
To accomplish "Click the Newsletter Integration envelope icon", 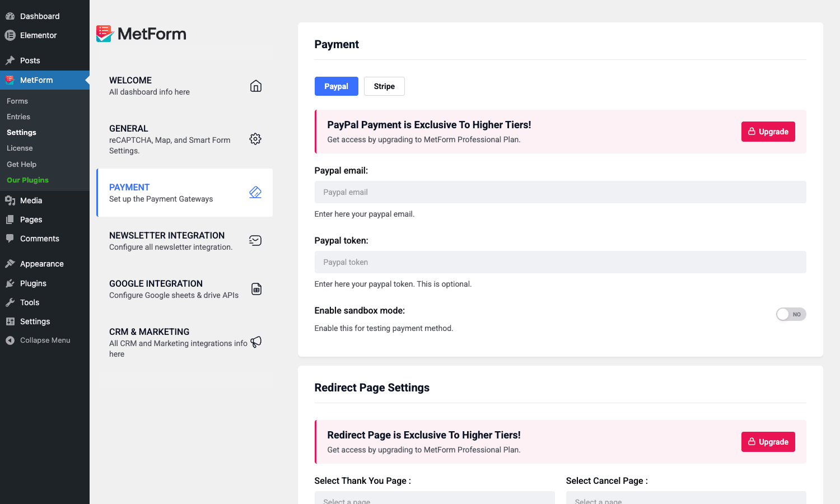I will [255, 241].
